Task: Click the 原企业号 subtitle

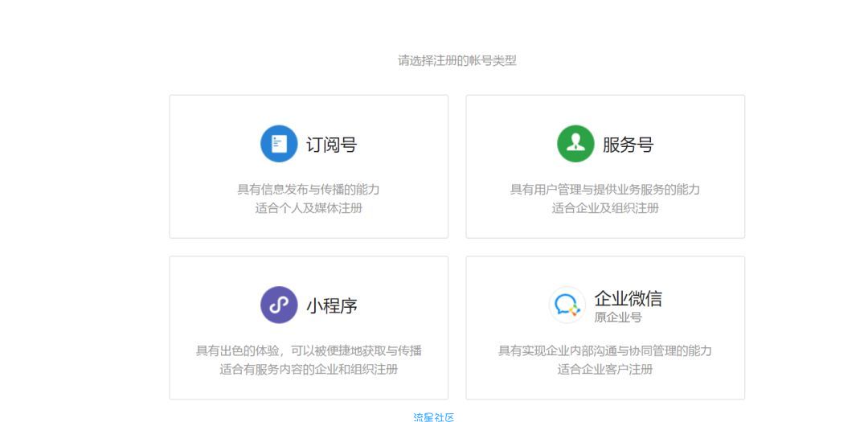Action: click(618, 318)
